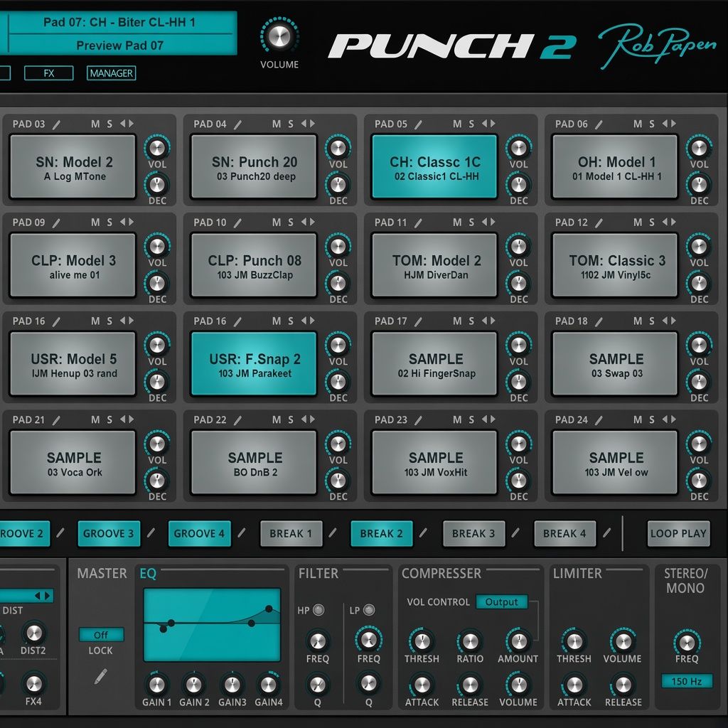Click the edit pencil icon on PAD 04
This screenshot has width=728, height=728.
pyautogui.click(x=237, y=124)
